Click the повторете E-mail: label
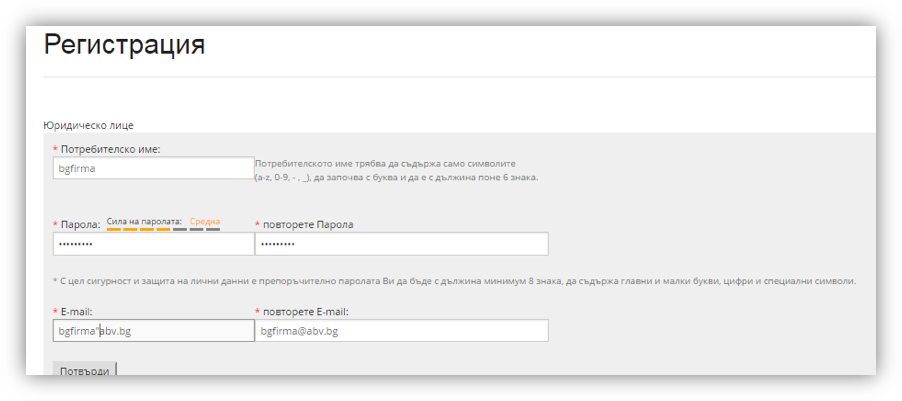This screenshot has width=902, height=401. tap(306, 311)
